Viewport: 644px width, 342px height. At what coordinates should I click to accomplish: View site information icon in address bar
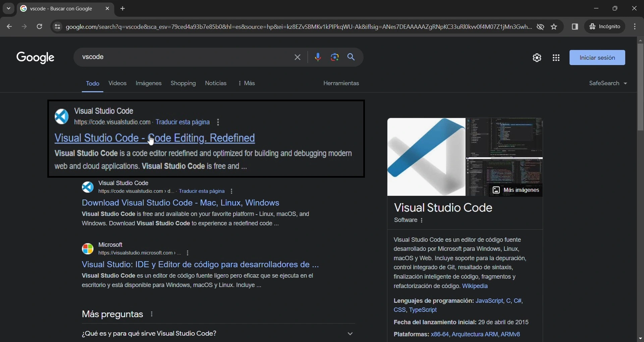coord(57,26)
